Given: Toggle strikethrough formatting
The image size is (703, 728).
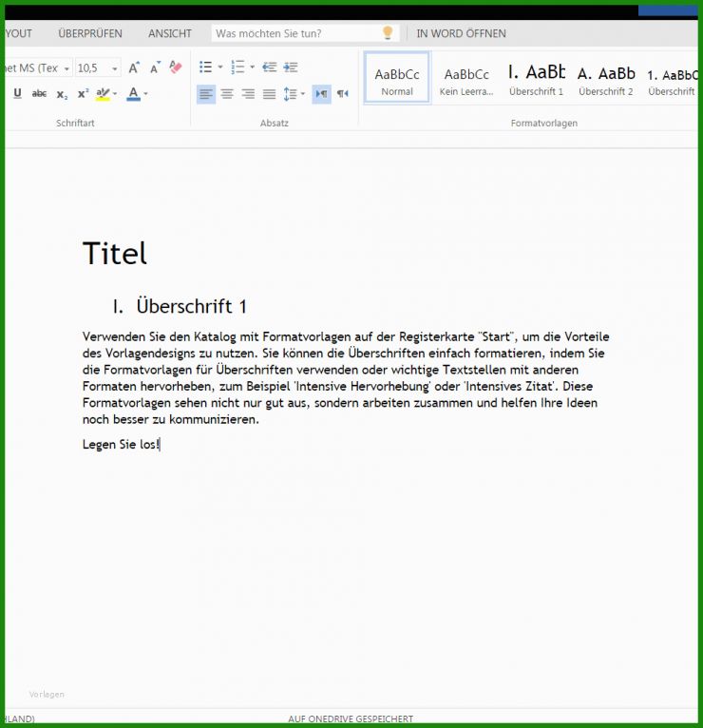Looking at the screenshot, I should pos(39,94).
